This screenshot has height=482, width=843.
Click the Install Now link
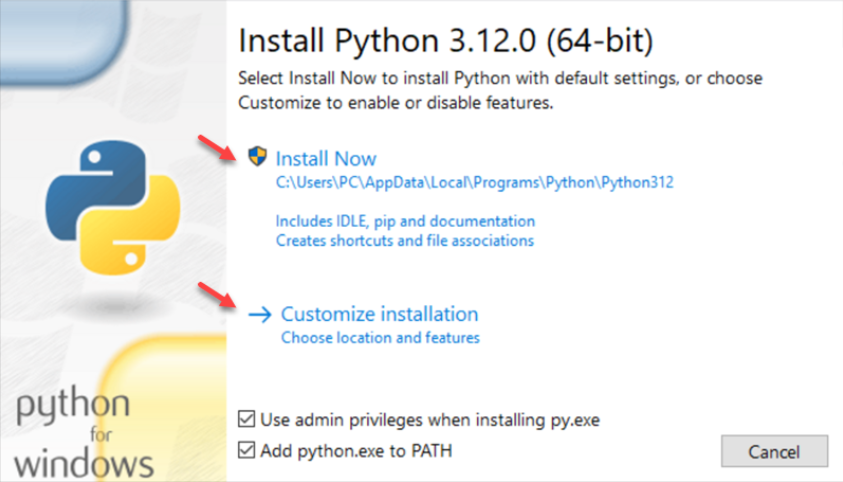326,159
